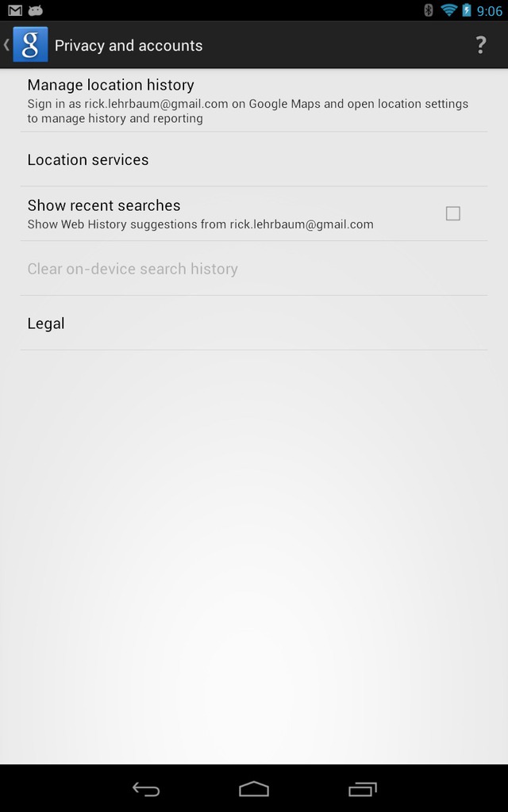Go back using bottom navigation arrow
The width and height of the screenshot is (508, 812).
click(146, 789)
